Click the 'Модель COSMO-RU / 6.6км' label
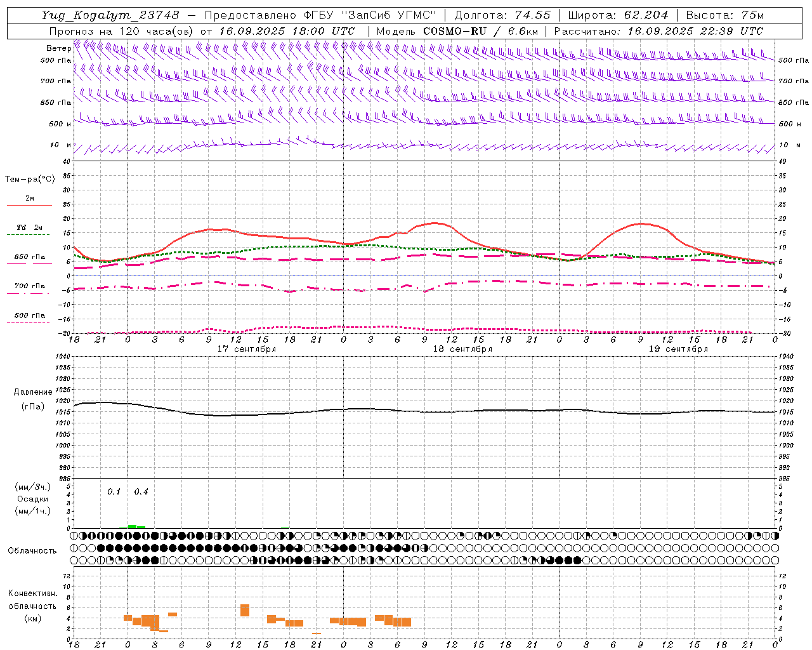This screenshot has width=812, height=650. (457, 31)
